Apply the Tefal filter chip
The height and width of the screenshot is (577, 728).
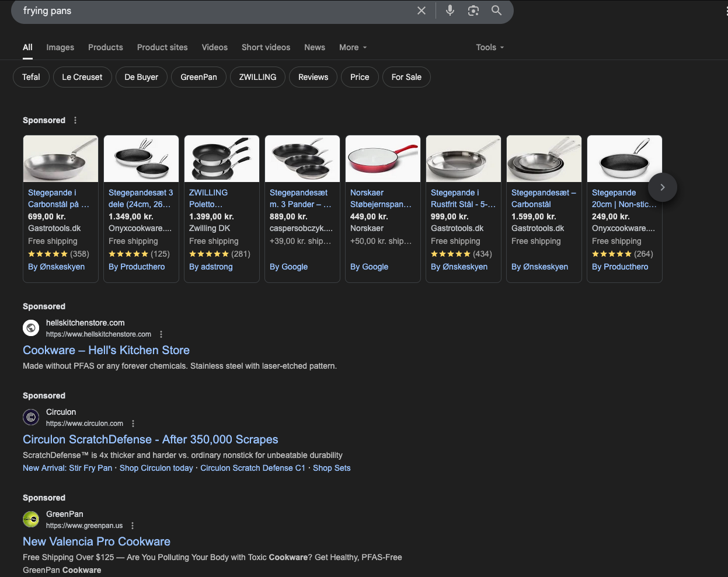point(31,77)
